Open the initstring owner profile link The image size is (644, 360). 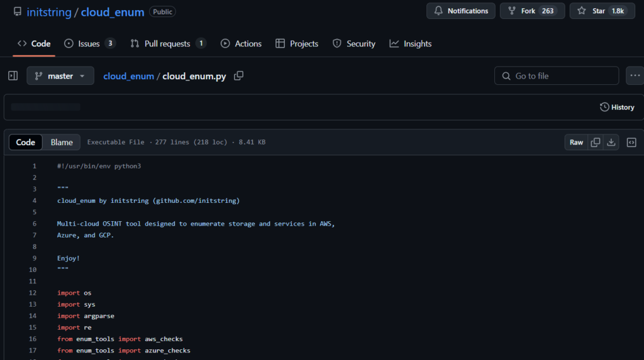49,13
